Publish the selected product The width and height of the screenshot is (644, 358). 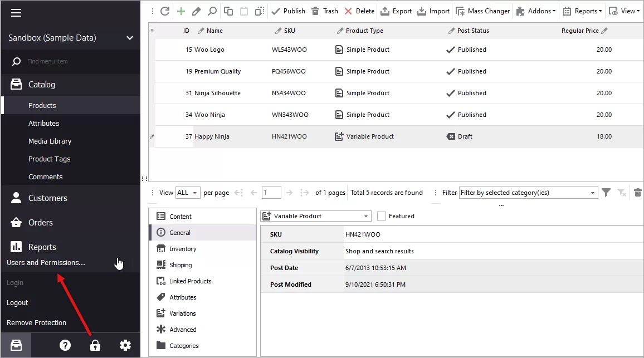[x=287, y=11]
